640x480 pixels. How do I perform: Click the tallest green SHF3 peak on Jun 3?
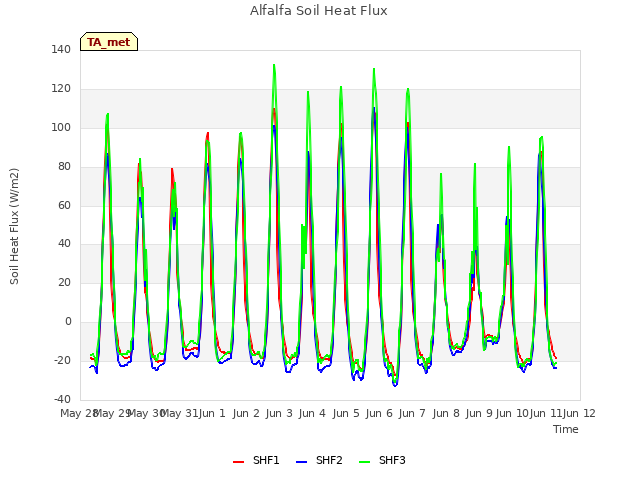pyautogui.click(x=274, y=65)
